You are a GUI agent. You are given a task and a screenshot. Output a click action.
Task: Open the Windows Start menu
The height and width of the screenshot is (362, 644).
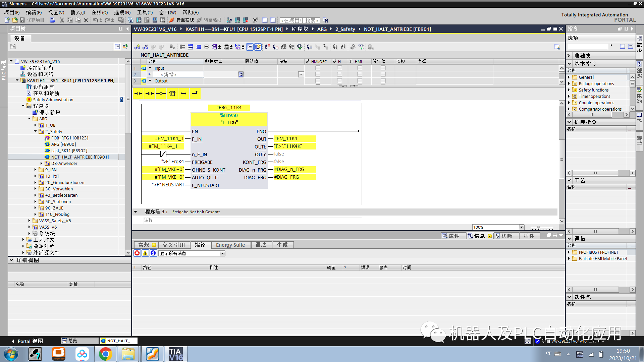[x=11, y=354]
